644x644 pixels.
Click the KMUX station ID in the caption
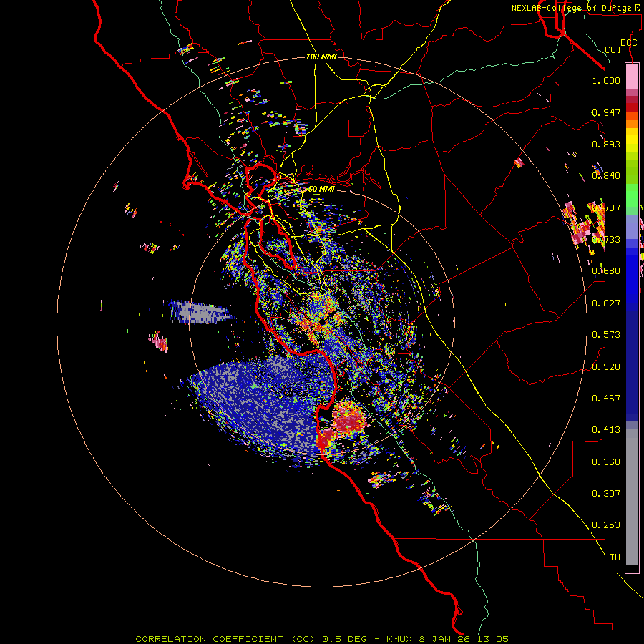[401, 639]
